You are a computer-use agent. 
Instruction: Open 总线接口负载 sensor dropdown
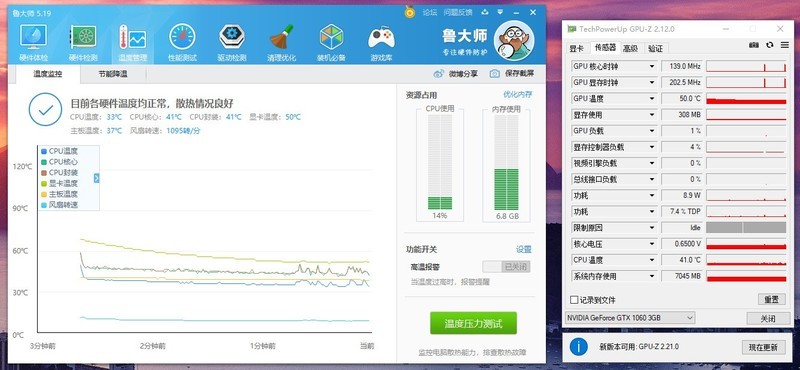coord(652,179)
